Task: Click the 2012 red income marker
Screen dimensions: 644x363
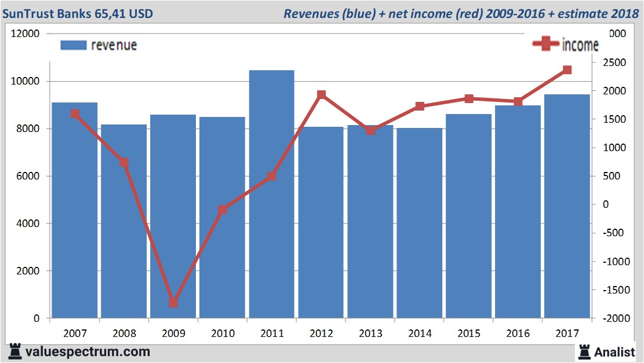Action: pos(321,95)
